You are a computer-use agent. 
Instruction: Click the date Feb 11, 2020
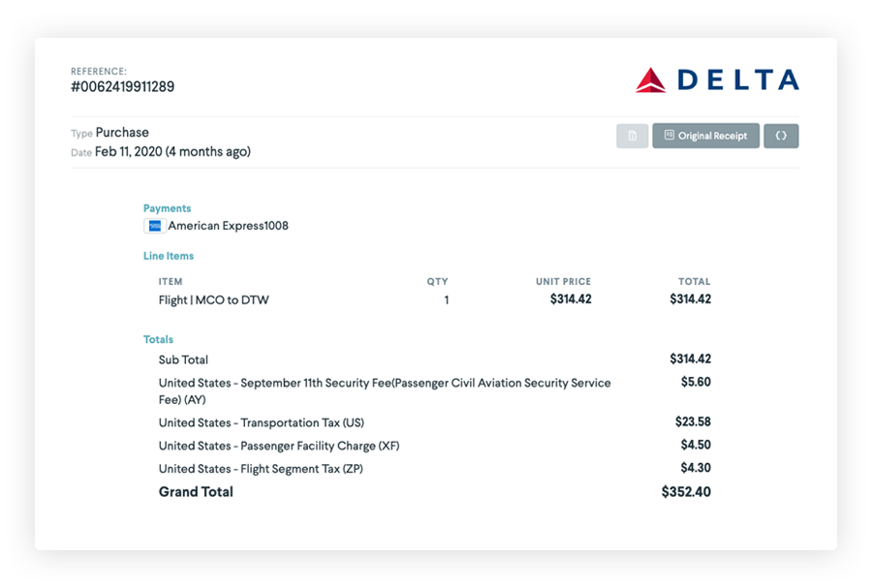[129, 151]
